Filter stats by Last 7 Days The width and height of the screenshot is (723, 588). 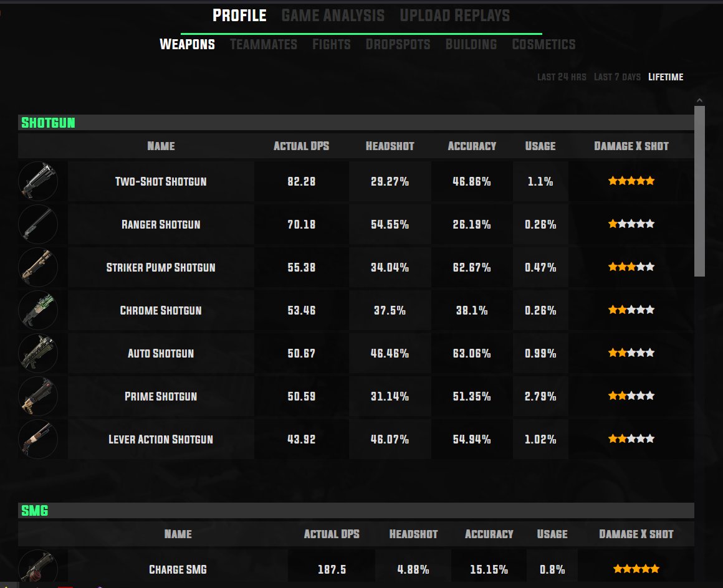(x=618, y=77)
